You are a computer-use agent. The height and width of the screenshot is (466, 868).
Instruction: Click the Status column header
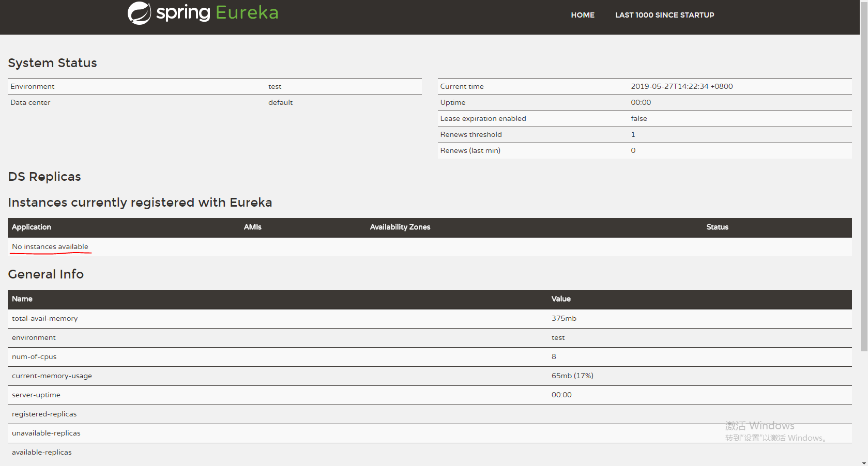[718, 227]
